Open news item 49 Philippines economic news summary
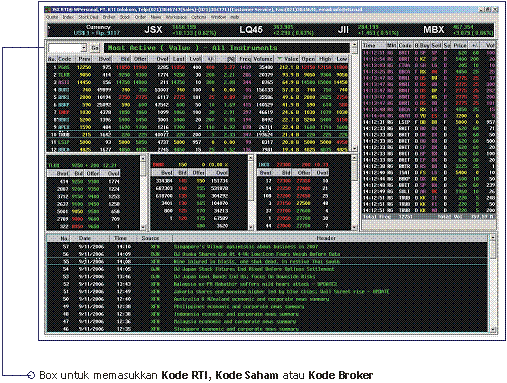Screen dimensions: 507x383 point(267,306)
